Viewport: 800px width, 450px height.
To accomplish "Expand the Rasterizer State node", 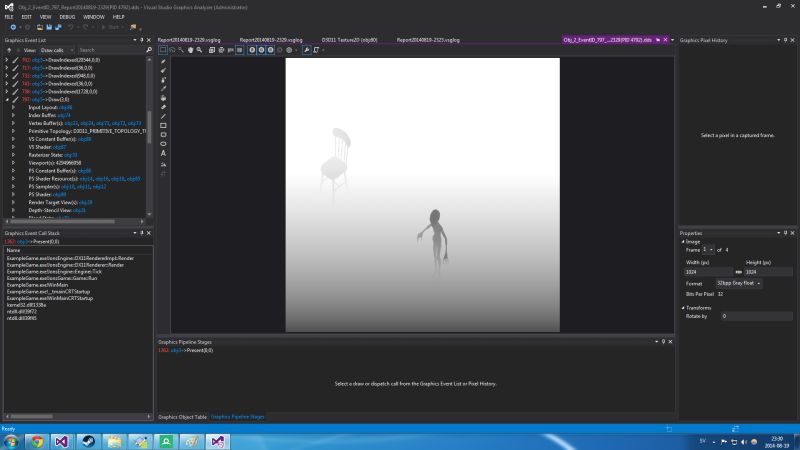I will point(13,155).
